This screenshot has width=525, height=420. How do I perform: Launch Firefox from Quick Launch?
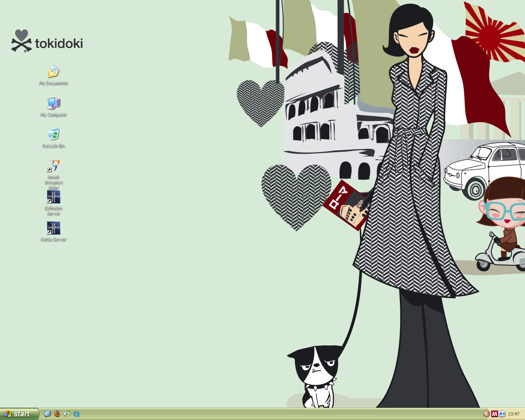[57, 414]
